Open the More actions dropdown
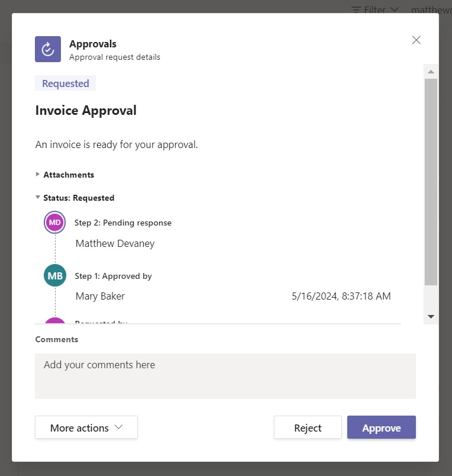Viewport: 452px width, 476px height. 86,427
